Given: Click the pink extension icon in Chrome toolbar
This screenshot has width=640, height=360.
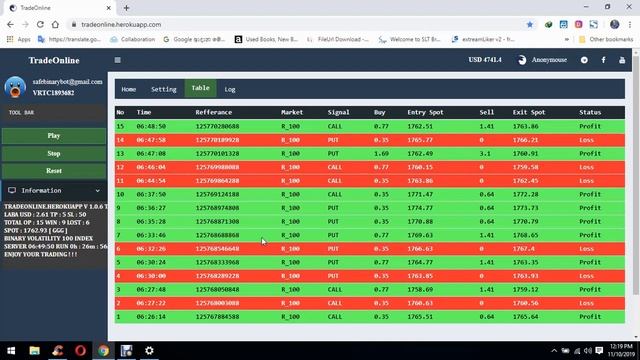Looking at the screenshot, I should click(x=578, y=24).
